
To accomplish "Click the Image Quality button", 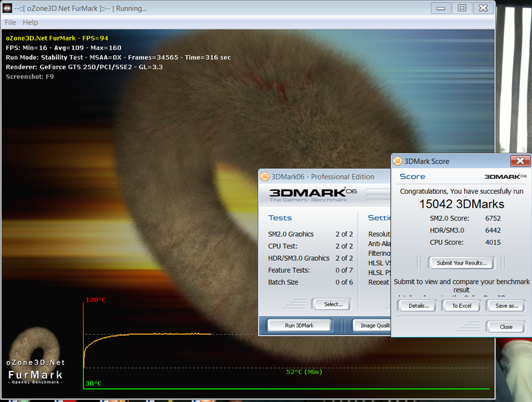I will point(372,326).
